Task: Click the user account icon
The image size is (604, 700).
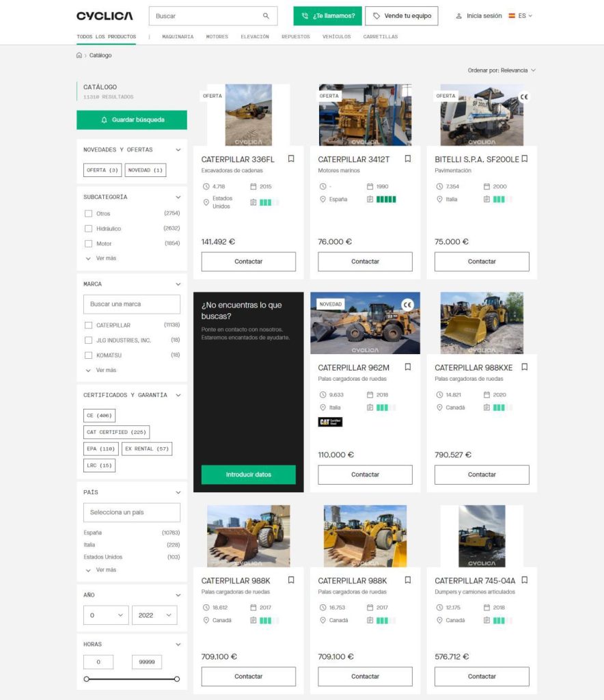Action: point(458,16)
